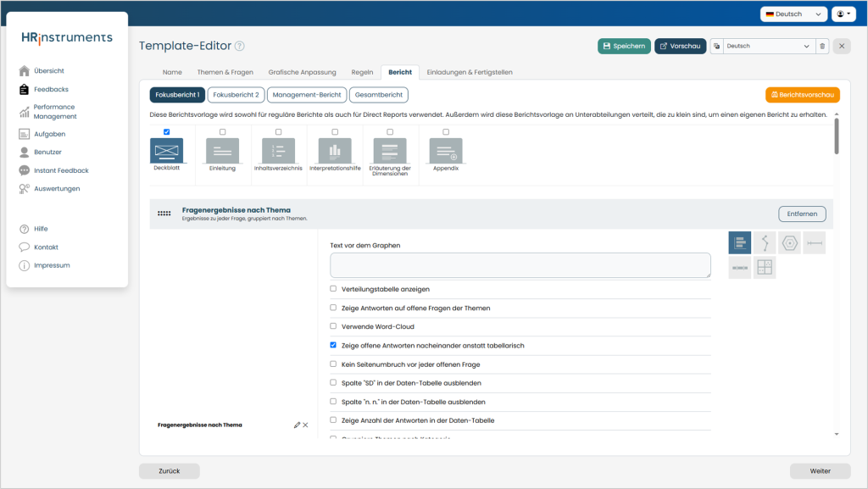Click the Aufgaben list icon
This screenshot has width=868, height=489.
(x=24, y=134)
